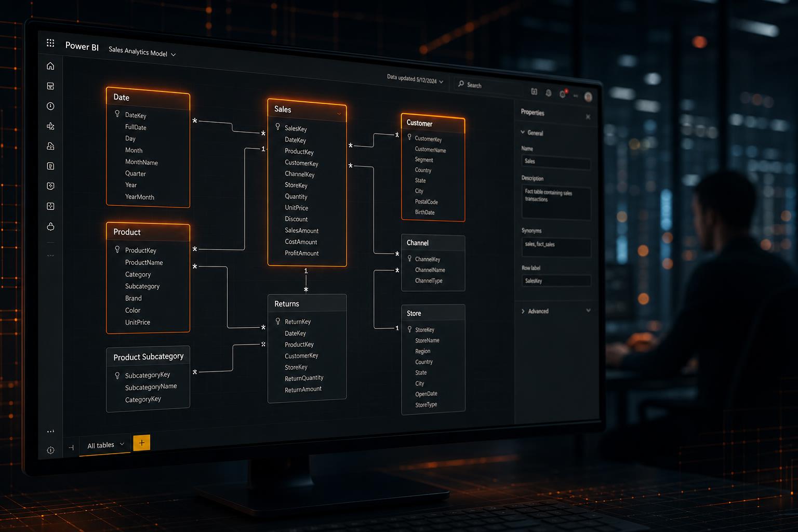Click the circled exclamation icon in sidebar
Viewport: 798px width, 532px height.
click(x=50, y=106)
